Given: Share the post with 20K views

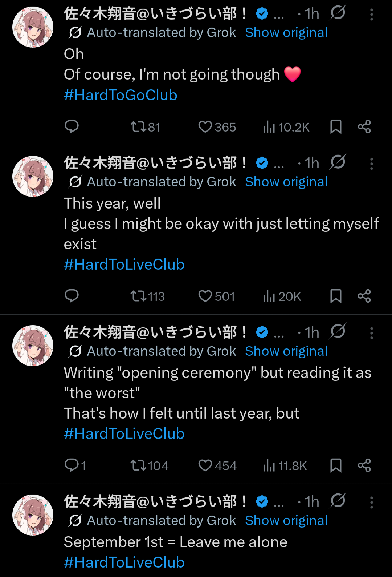Looking at the screenshot, I should click(x=364, y=296).
